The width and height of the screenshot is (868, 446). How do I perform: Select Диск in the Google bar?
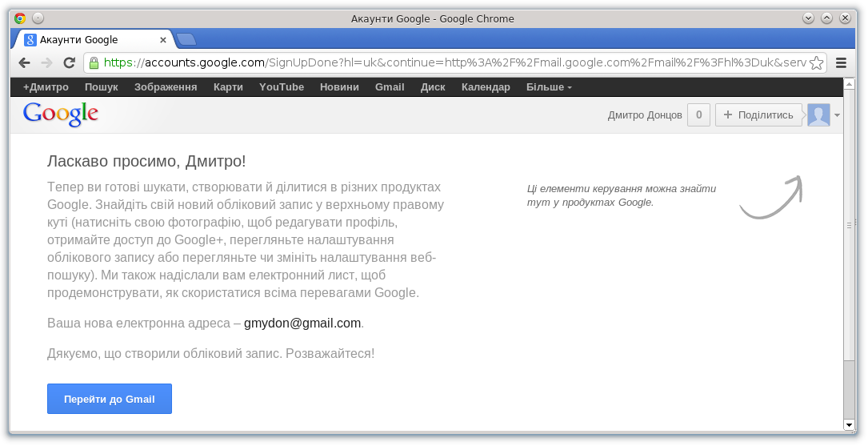point(433,87)
